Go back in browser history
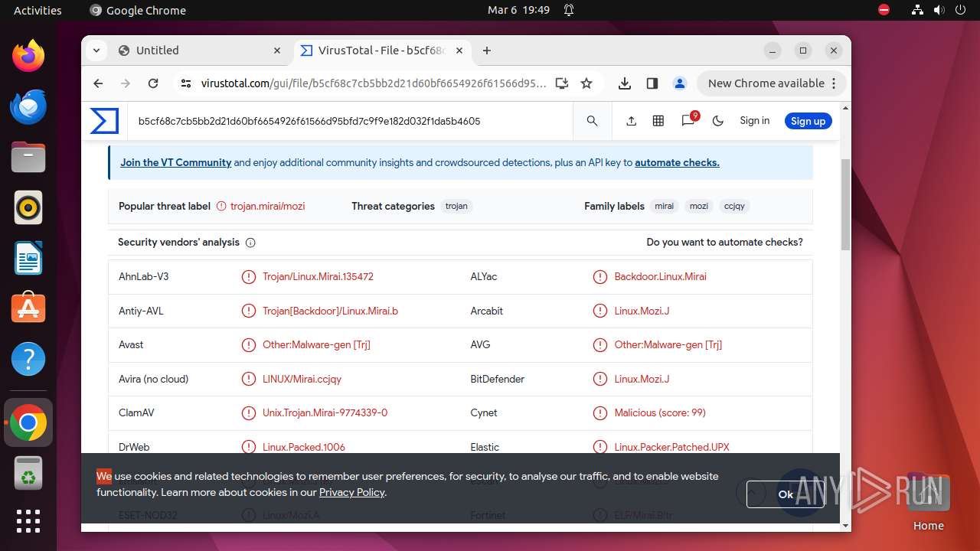This screenshot has width=980, height=551. point(98,83)
